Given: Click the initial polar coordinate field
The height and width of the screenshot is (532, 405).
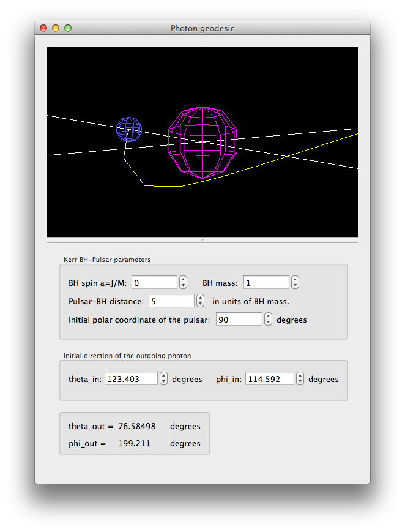Looking at the screenshot, I should click(239, 320).
